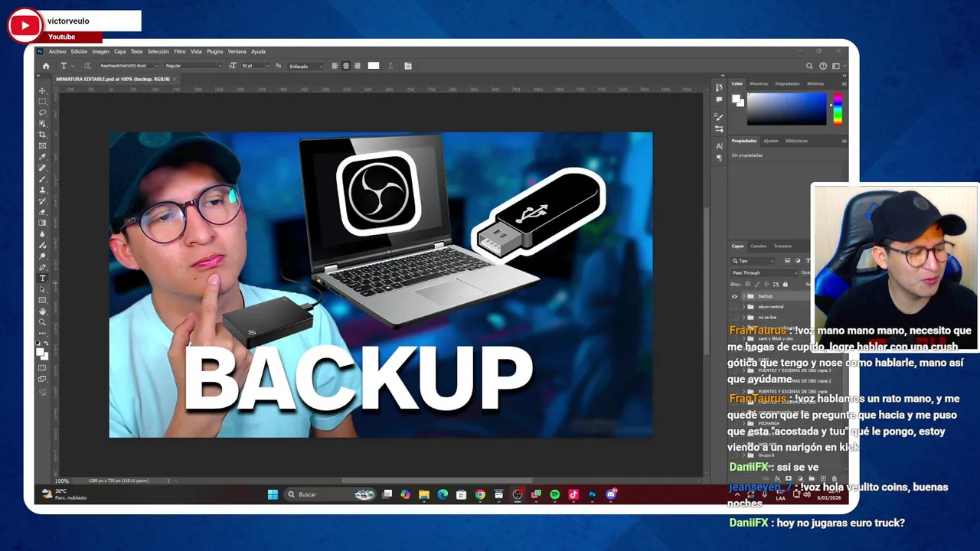Open the Archivo menu

tap(57, 51)
